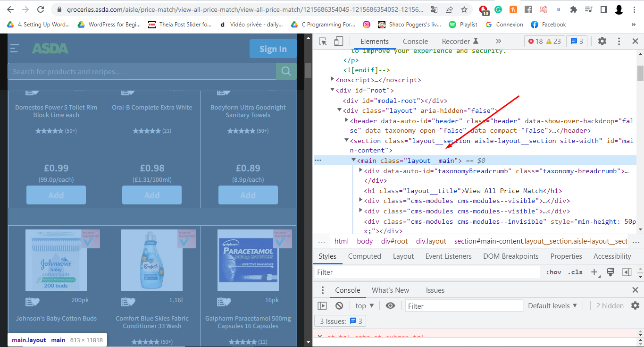Image resolution: width=644 pixels, height=347 pixels.
Task: Open DOM Breakpoints tab
Action: click(510, 256)
